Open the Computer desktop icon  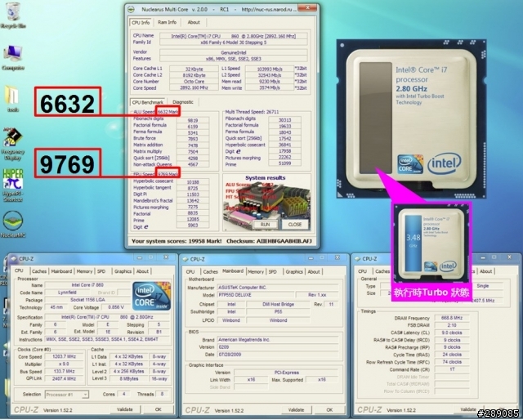click(x=13, y=58)
